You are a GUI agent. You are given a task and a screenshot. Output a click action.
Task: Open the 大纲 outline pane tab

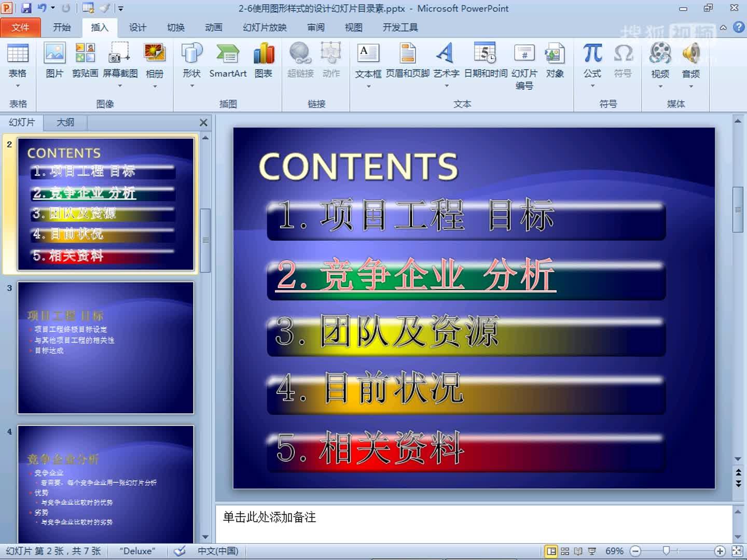coord(64,123)
